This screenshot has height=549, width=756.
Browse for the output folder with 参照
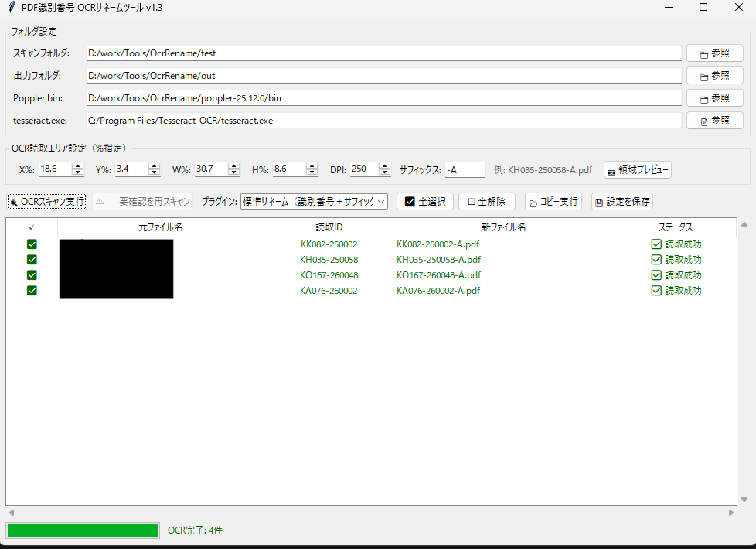click(714, 76)
